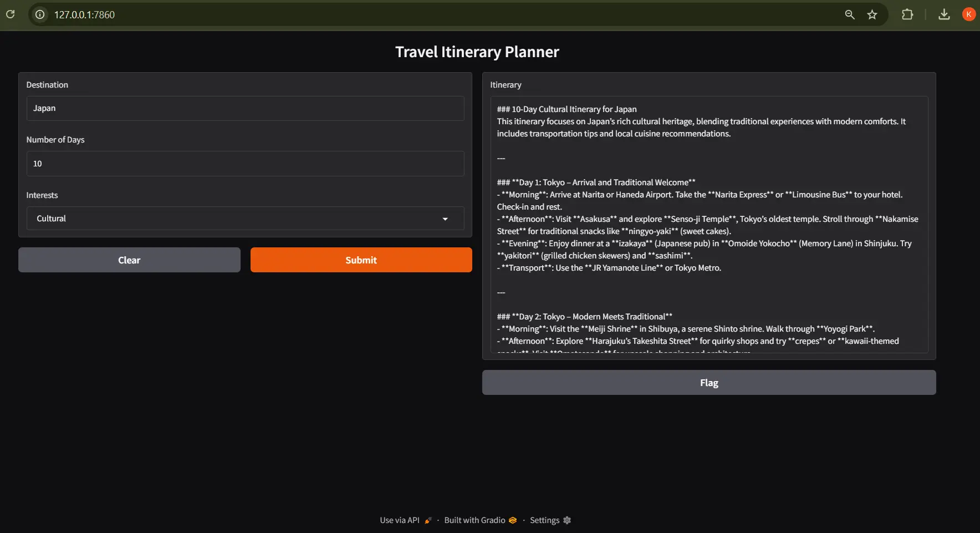Open the profile avatar labeled K

(968, 14)
